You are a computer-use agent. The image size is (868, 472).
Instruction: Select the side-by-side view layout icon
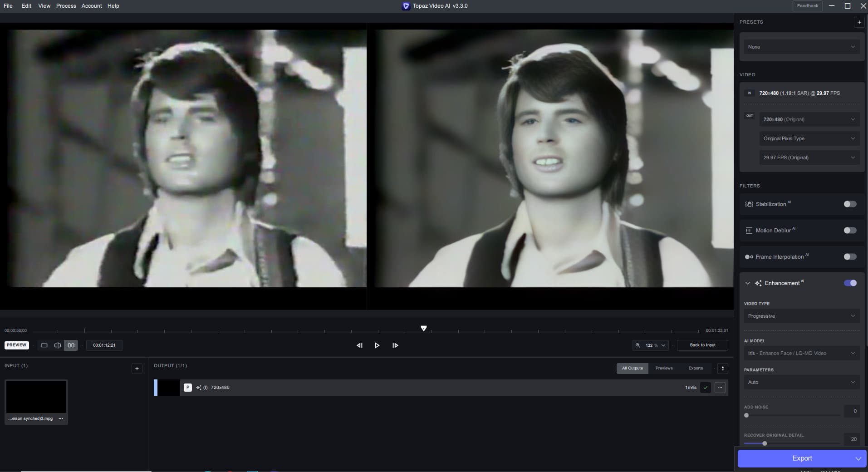pyautogui.click(x=71, y=345)
